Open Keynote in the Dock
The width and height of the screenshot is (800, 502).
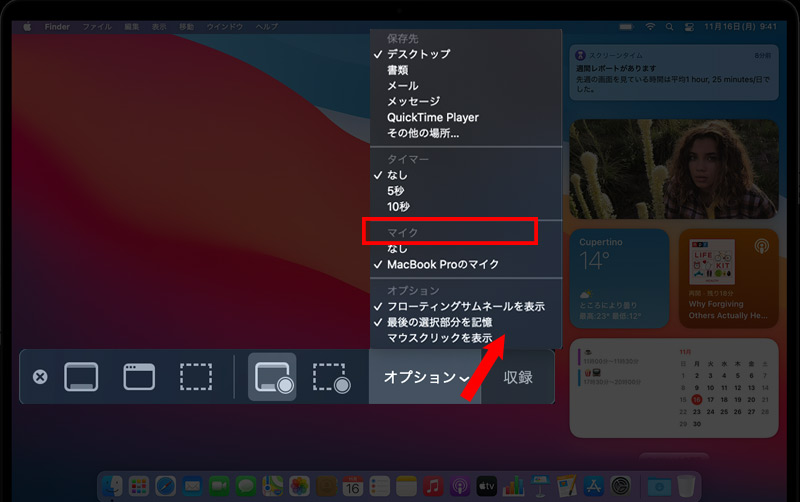tap(540, 486)
